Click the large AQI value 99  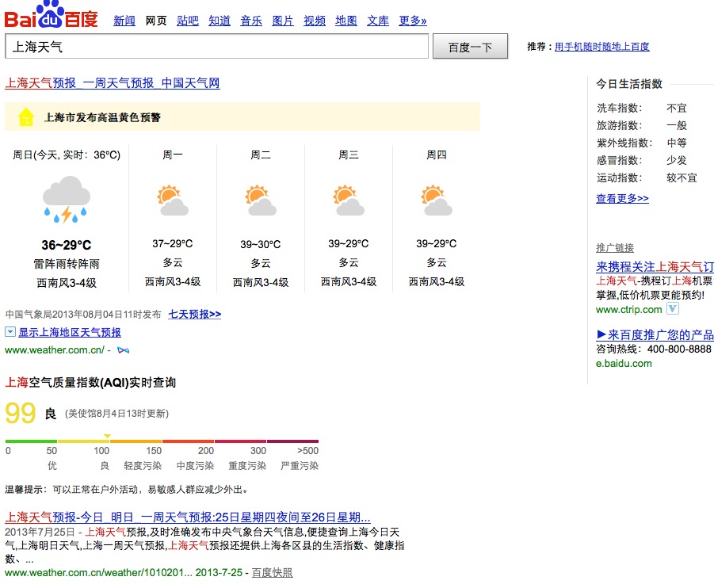click(x=21, y=413)
